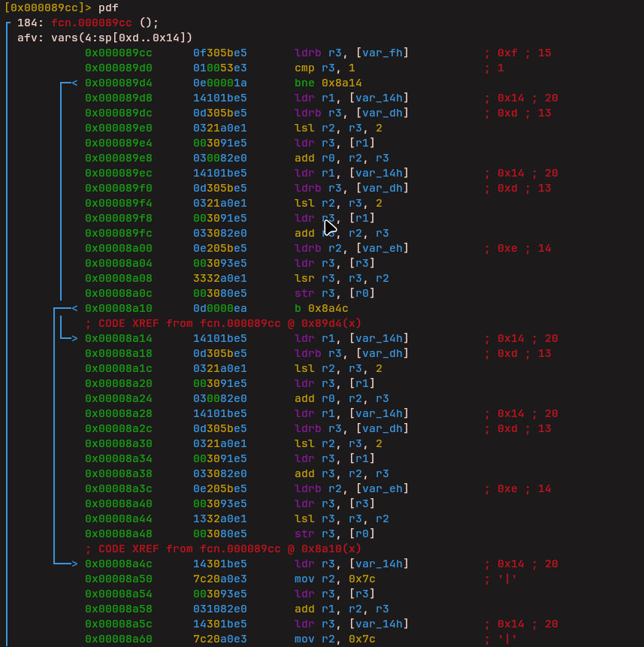644x647 pixels.
Task: Click the ldrb r3, [var_fh] instruction
Action: point(352,53)
